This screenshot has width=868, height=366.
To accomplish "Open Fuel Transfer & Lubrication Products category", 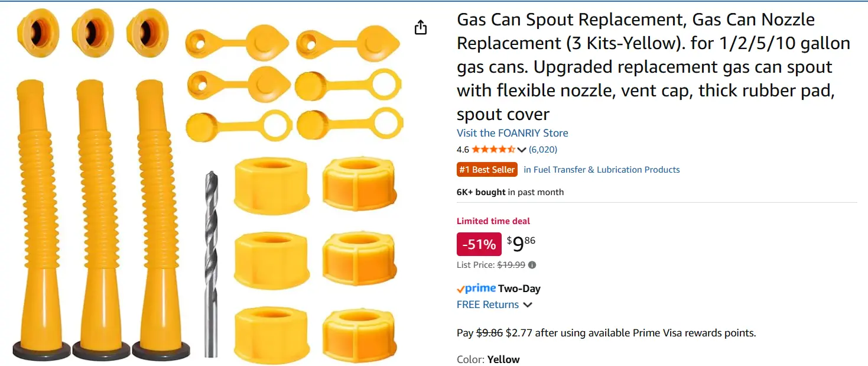I will [x=602, y=170].
